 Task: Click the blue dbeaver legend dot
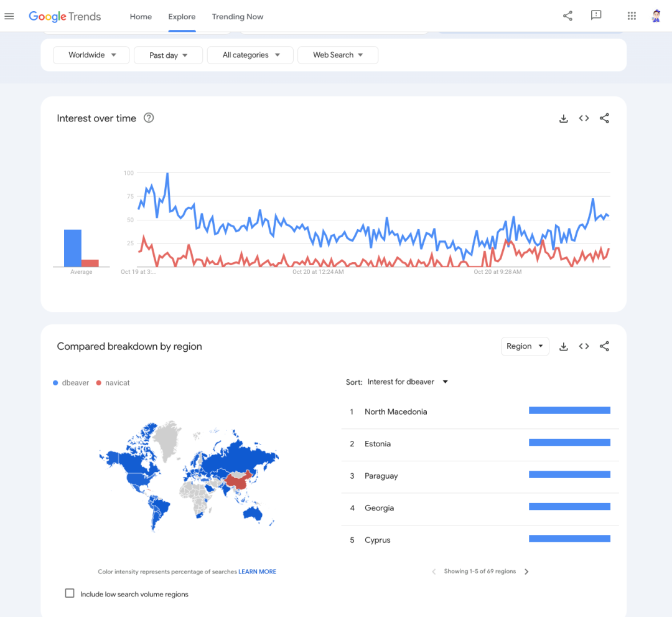(x=55, y=383)
